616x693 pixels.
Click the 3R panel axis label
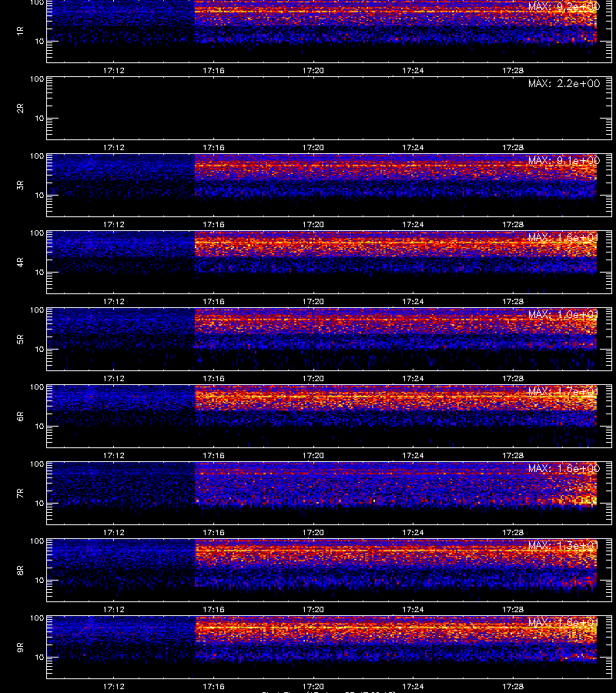(20, 185)
